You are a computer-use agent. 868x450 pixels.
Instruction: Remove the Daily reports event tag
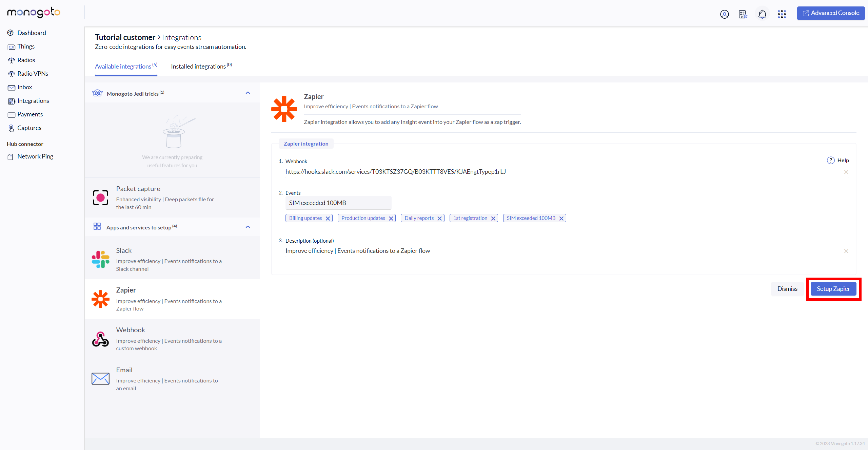[x=439, y=218]
